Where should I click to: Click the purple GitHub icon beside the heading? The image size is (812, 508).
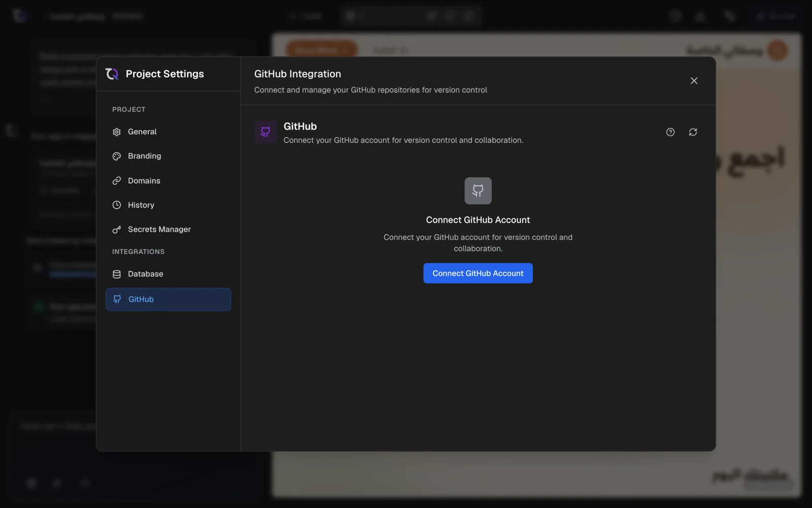[x=265, y=132]
